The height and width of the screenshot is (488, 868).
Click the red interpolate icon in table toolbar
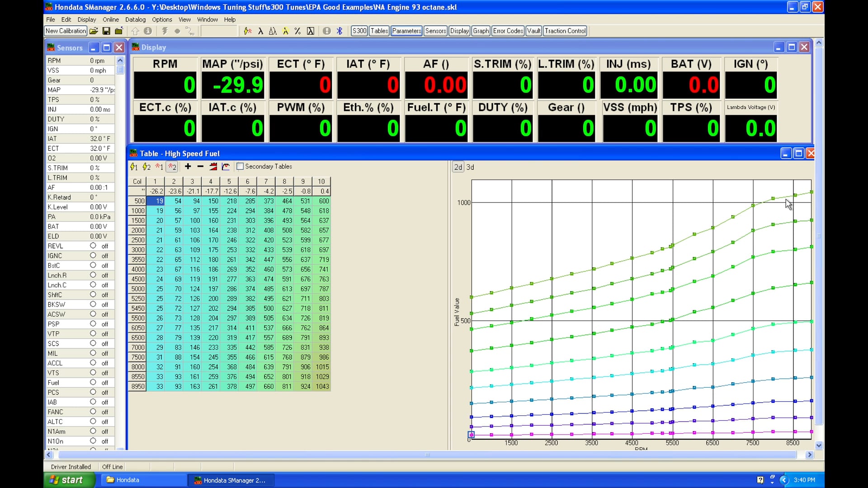click(x=213, y=166)
